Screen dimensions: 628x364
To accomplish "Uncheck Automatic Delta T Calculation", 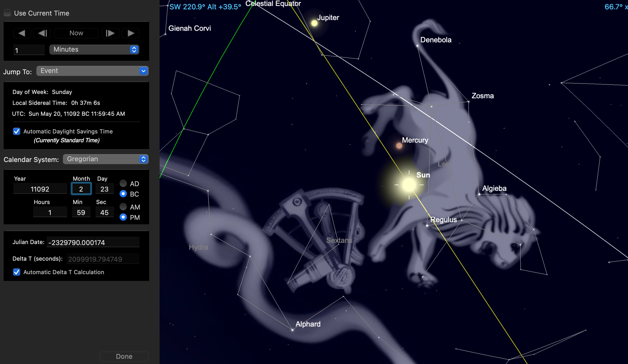I will [17, 272].
